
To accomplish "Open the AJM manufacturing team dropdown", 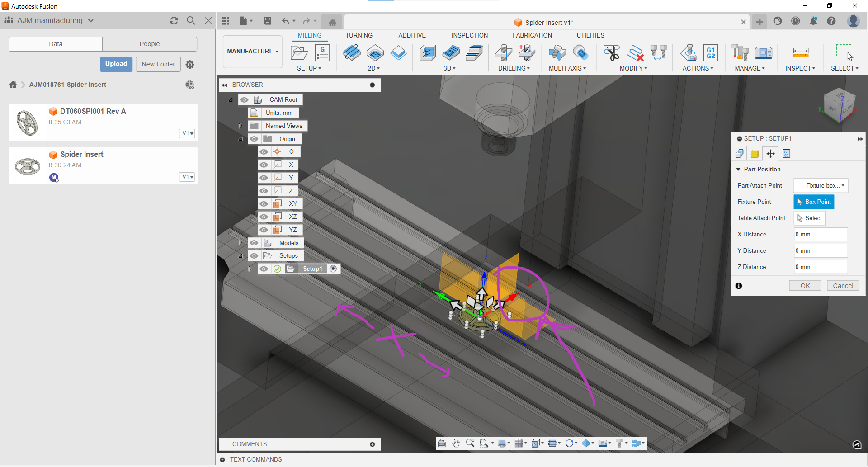I will [91, 21].
